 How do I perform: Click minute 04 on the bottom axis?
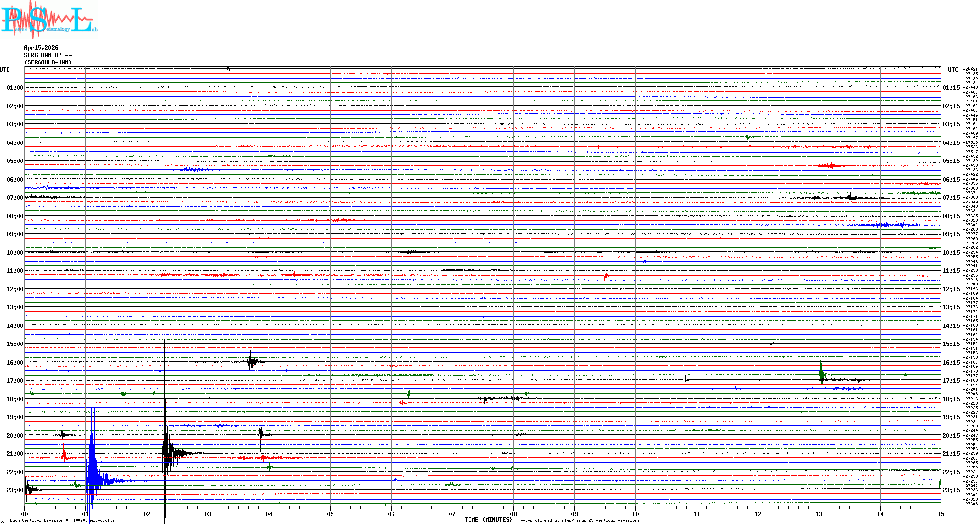pos(269,514)
